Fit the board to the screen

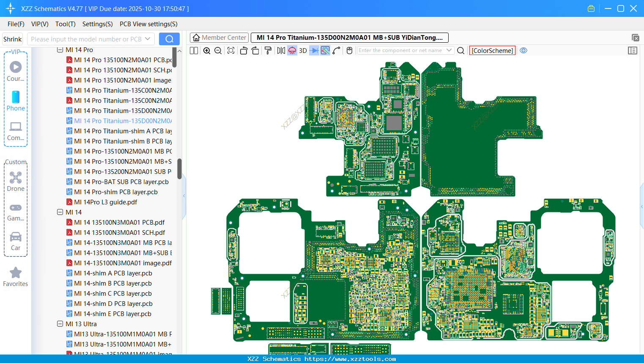click(231, 51)
